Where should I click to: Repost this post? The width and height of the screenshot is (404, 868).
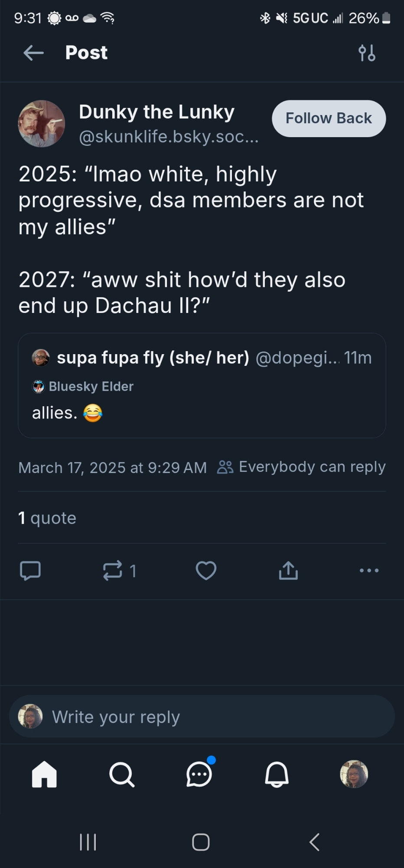tap(113, 570)
